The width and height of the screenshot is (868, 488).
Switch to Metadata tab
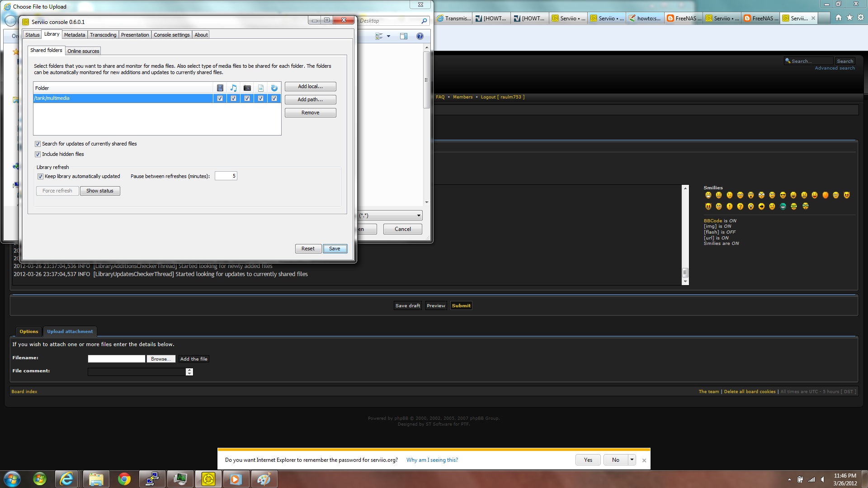coord(75,35)
